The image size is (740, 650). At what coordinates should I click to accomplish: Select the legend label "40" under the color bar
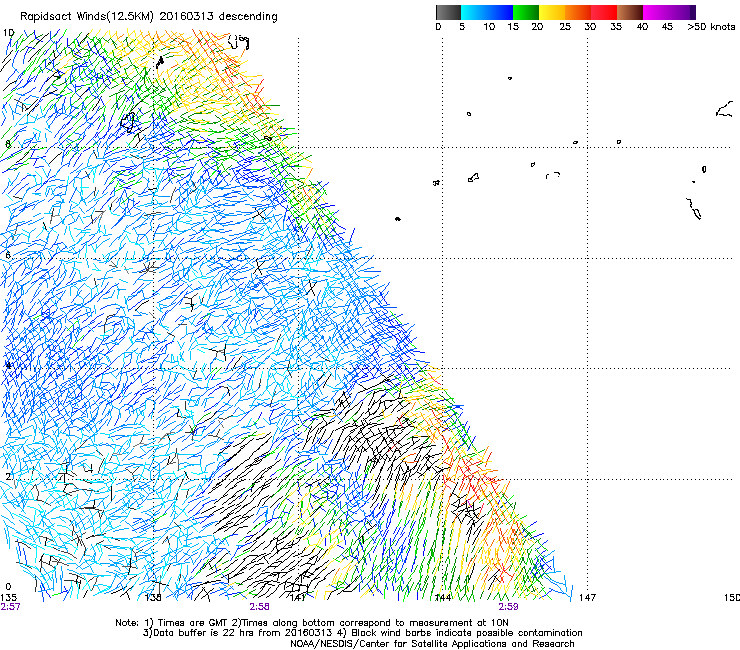coord(642,27)
